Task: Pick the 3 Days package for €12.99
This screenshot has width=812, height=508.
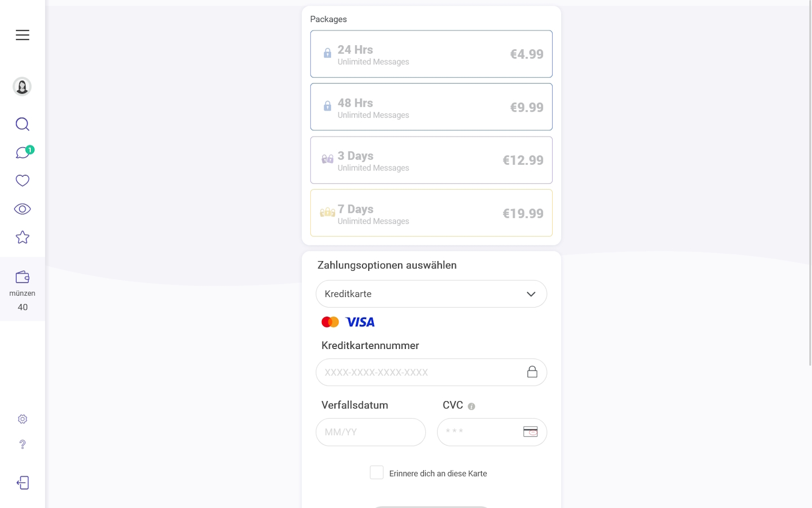Action: [431, 160]
